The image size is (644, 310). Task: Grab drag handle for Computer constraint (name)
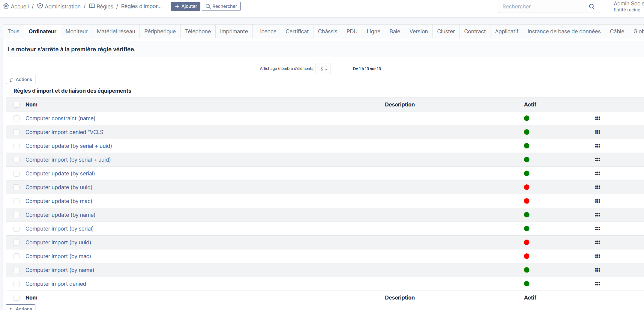point(598,118)
